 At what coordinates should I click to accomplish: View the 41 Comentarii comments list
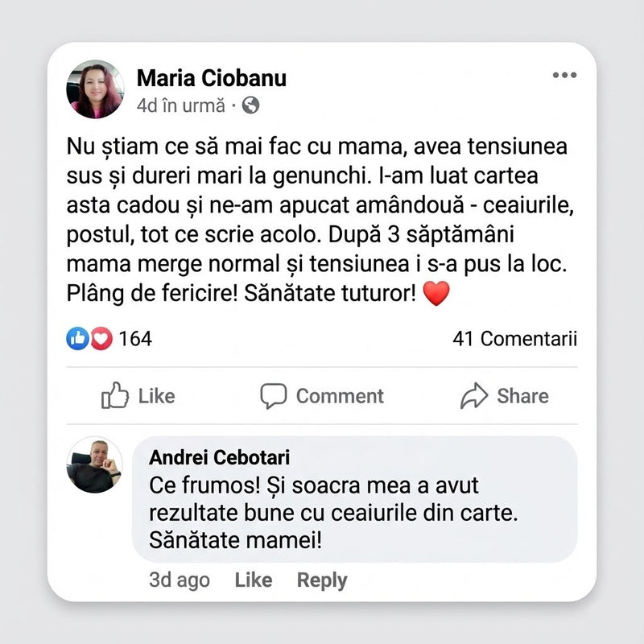514,339
